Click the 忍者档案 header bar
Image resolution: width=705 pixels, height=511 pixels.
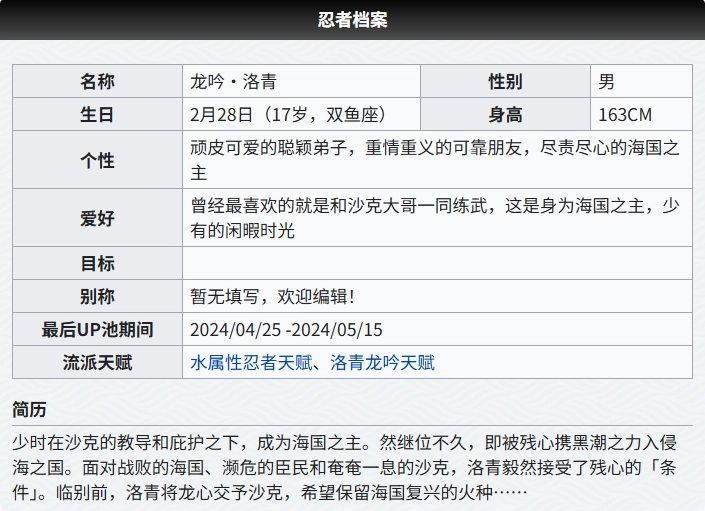(352, 20)
